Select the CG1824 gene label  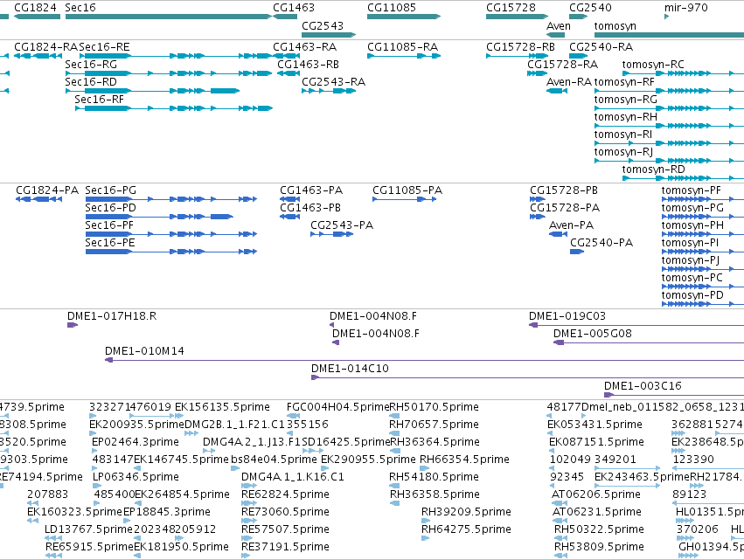[x=35, y=8]
